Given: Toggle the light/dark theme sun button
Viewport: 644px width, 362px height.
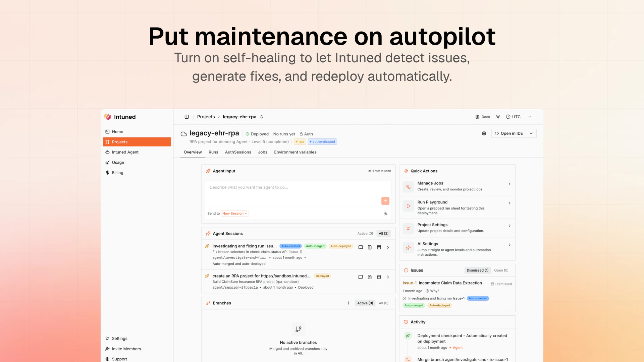Looking at the screenshot, I should (x=498, y=117).
